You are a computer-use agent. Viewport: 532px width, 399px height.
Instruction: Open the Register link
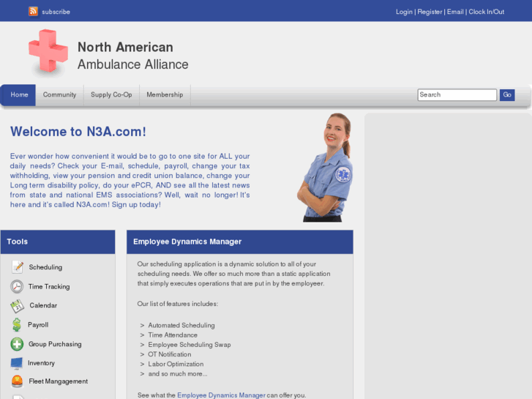[x=430, y=12]
